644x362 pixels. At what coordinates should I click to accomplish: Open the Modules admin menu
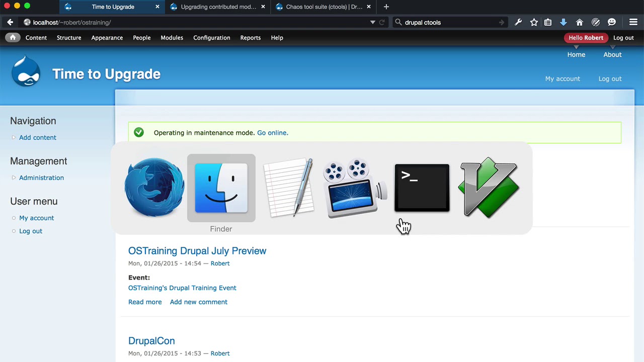coord(172,38)
